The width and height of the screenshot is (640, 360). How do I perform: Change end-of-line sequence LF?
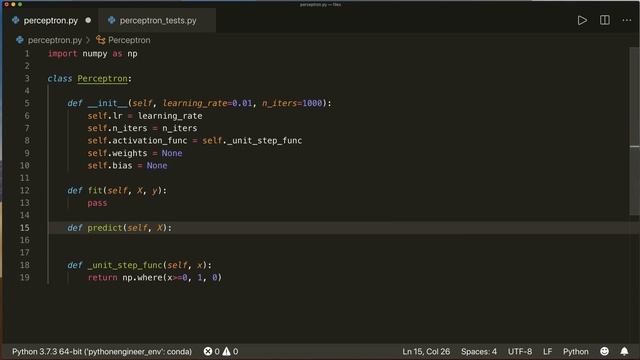(547, 351)
